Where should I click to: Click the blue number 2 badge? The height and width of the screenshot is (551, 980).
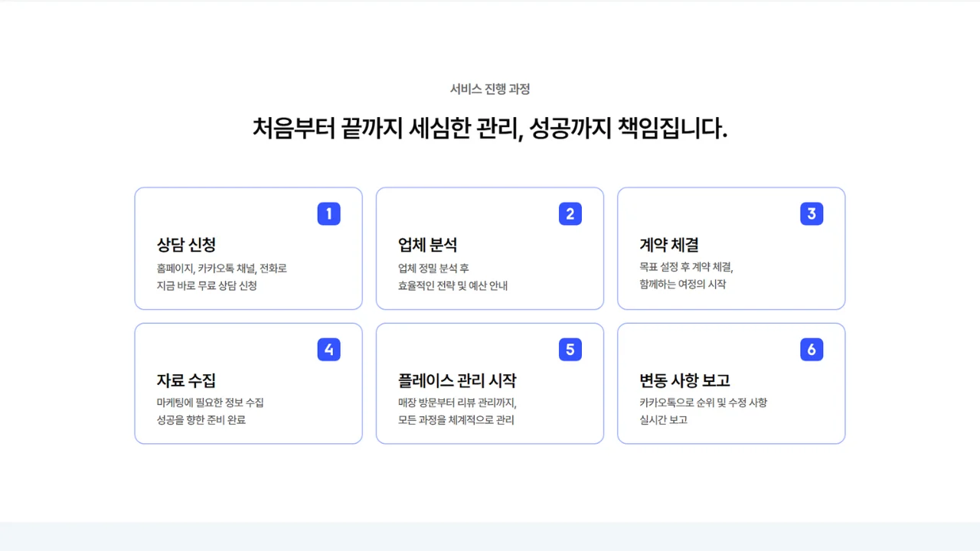click(570, 214)
